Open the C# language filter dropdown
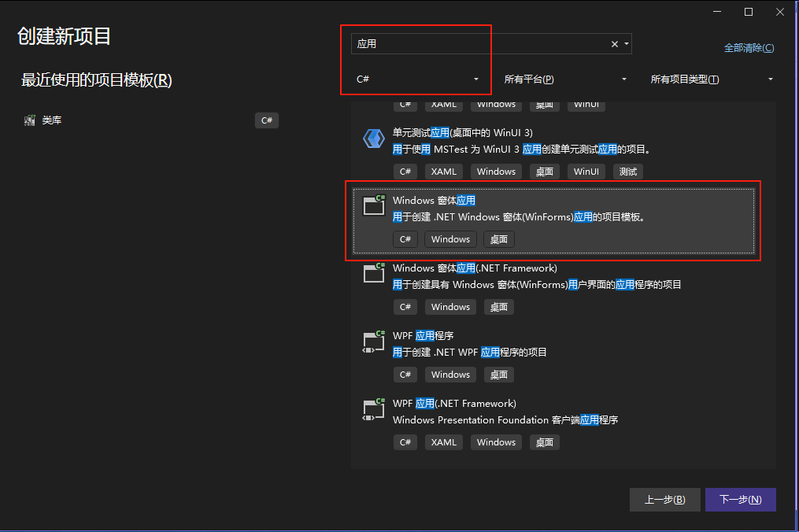The width and height of the screenshot is (799, 532). 417,79
